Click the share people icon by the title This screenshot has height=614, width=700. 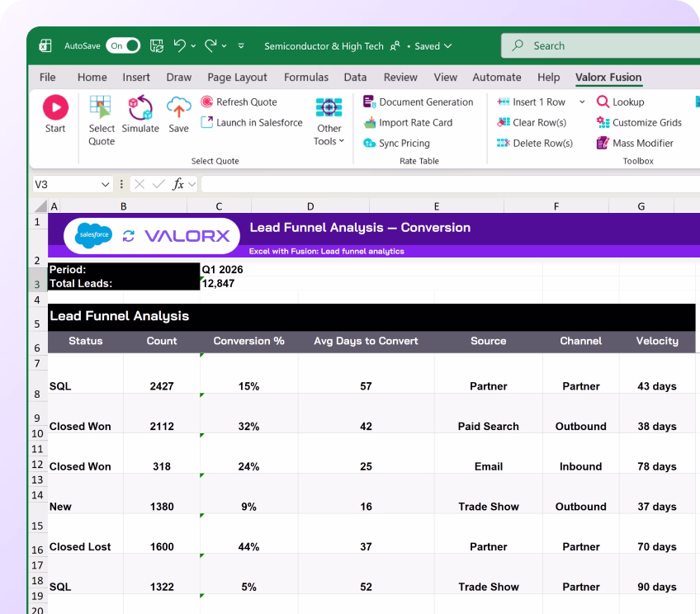395,46
